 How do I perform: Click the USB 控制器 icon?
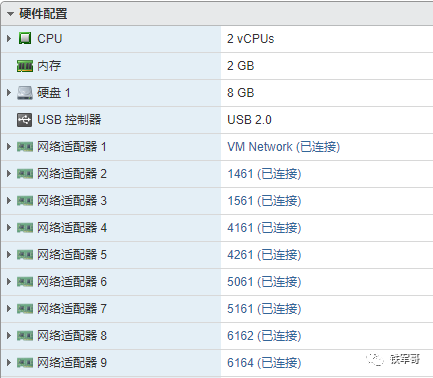pos(25,120)
